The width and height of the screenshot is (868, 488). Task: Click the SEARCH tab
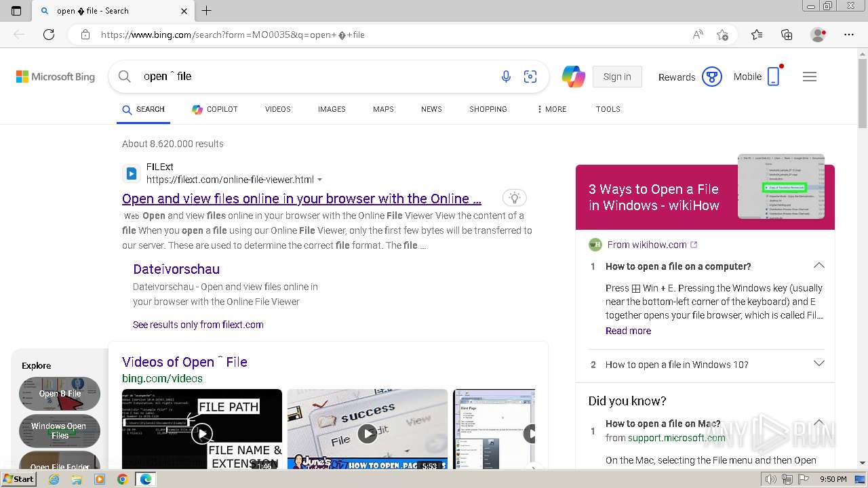click(144, 109)
